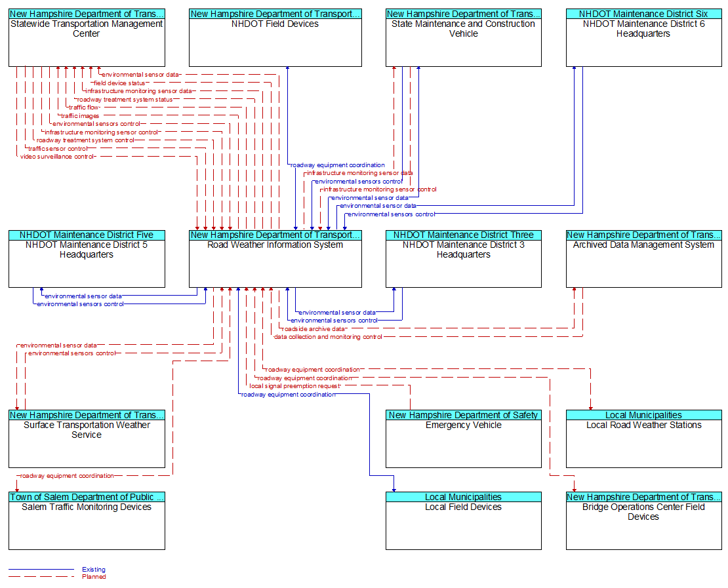Open the NHDOT Maintenance District 6 Headquarters node

coord(643,37)
